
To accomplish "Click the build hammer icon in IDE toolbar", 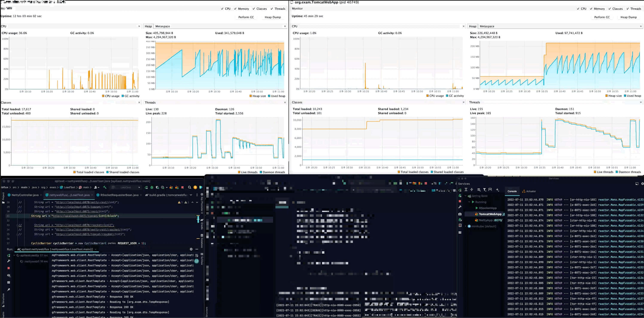I will [x=105, y=187].
